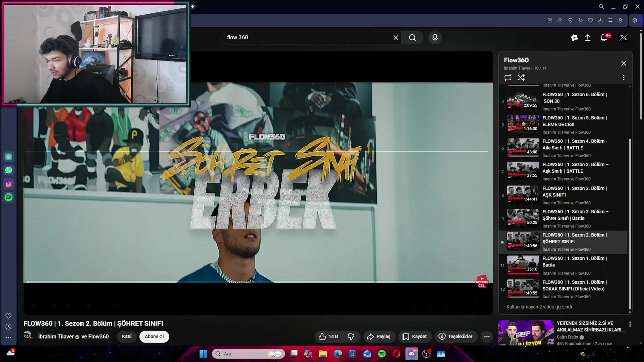644x362 pixels.
Task: Click the edit note icon in address bar
Action: point(550,20)
